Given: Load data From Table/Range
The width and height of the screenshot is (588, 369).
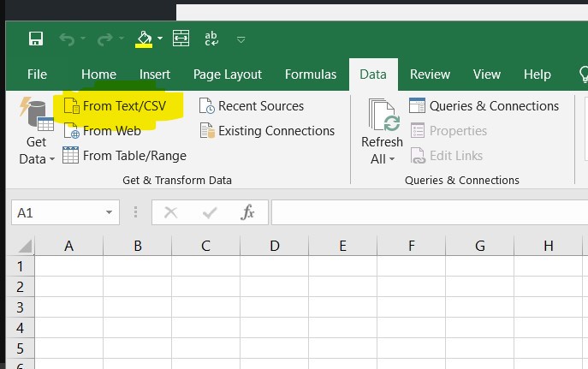Looking at the screenshot, I should point(124,156).
